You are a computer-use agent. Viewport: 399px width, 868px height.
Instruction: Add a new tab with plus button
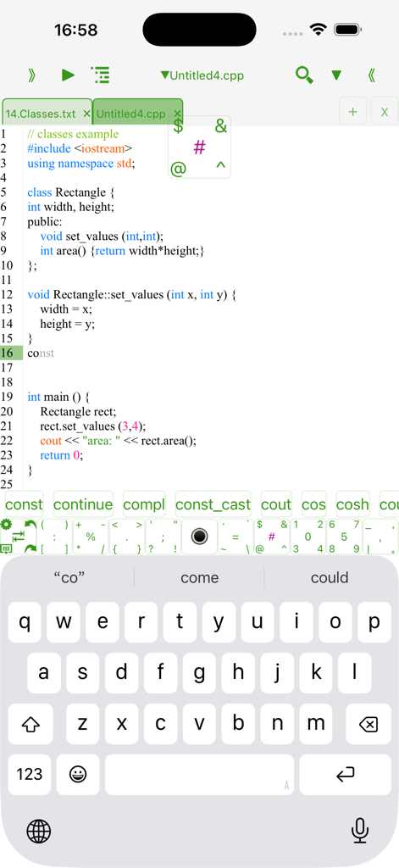(x=352, y=112)
